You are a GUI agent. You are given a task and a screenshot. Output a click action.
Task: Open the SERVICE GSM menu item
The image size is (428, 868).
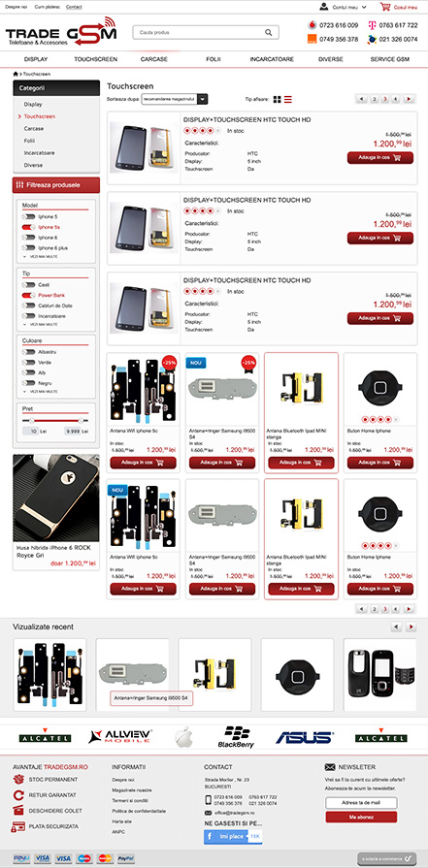point(390,59)
